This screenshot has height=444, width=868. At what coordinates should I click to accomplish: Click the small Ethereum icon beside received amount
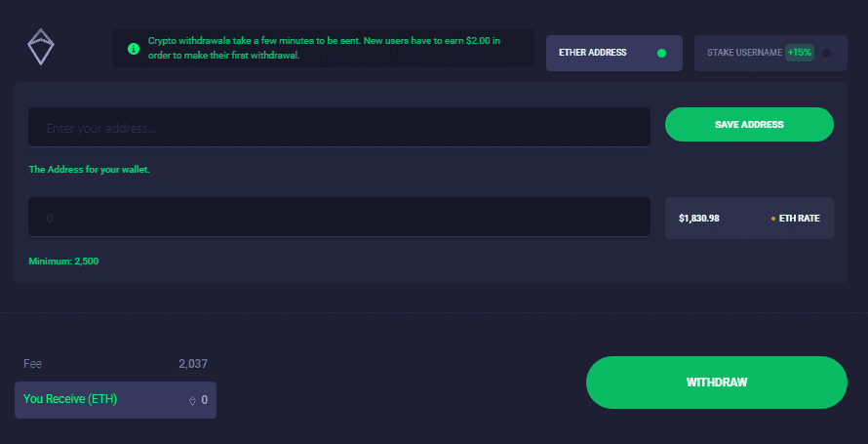[x=193, y=400]
